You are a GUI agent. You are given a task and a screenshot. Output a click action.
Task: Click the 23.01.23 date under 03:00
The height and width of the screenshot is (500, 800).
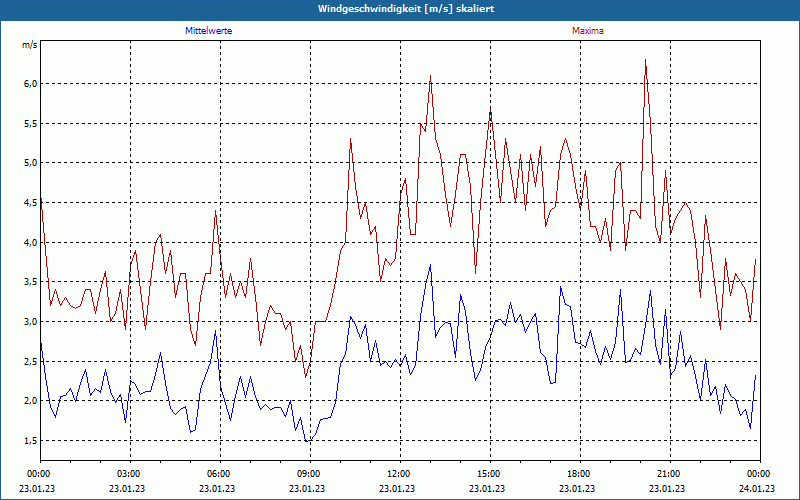pyautogui.click(x=127, y=488)
